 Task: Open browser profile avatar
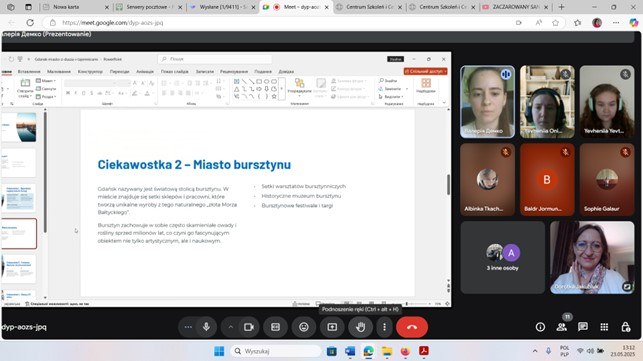click(597, 23)
